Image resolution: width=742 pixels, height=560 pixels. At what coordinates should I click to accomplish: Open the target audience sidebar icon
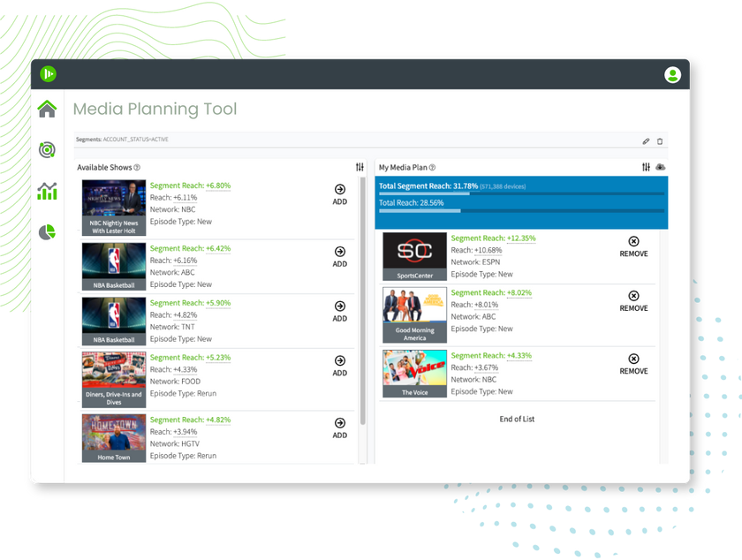click(47, 150)
